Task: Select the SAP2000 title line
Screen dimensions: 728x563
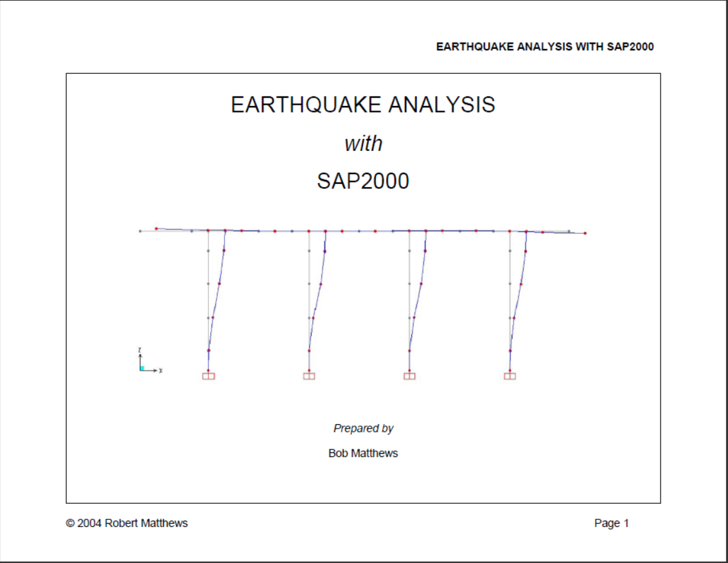Action: click(363, 181)
